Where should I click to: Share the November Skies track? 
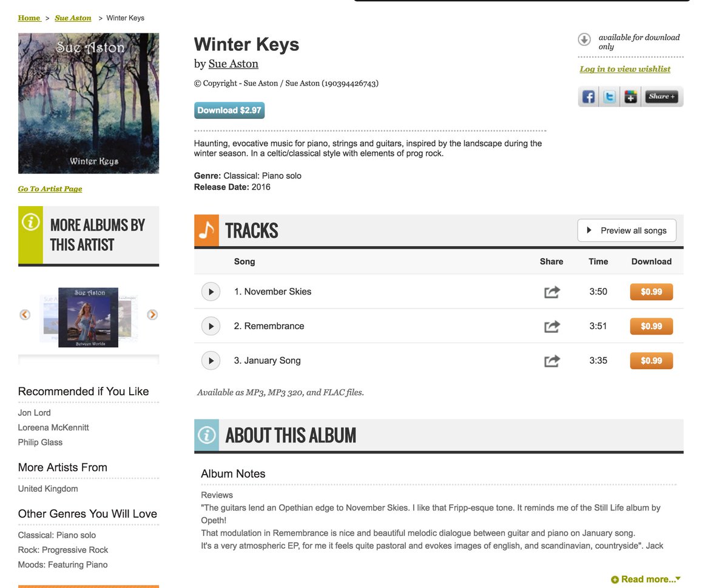tap(552, 292)
